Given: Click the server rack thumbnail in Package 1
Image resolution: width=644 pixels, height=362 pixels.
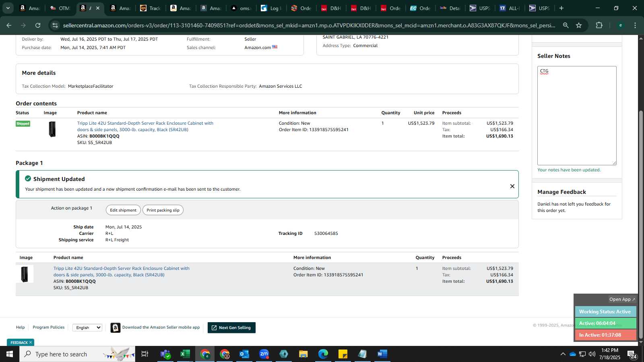Looking at the screenshot, I should pyautogui.click(x=25, y=274).
